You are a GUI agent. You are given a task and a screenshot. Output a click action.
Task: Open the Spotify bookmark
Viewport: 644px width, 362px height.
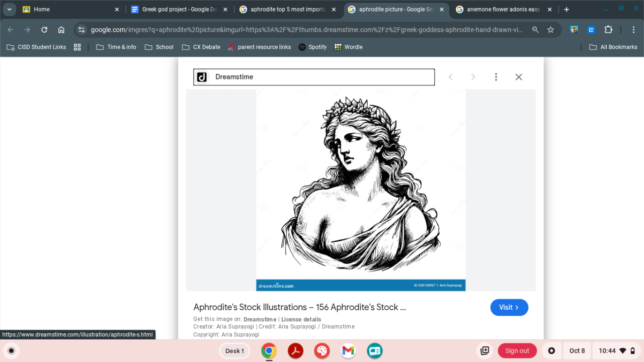click(312, 47)
